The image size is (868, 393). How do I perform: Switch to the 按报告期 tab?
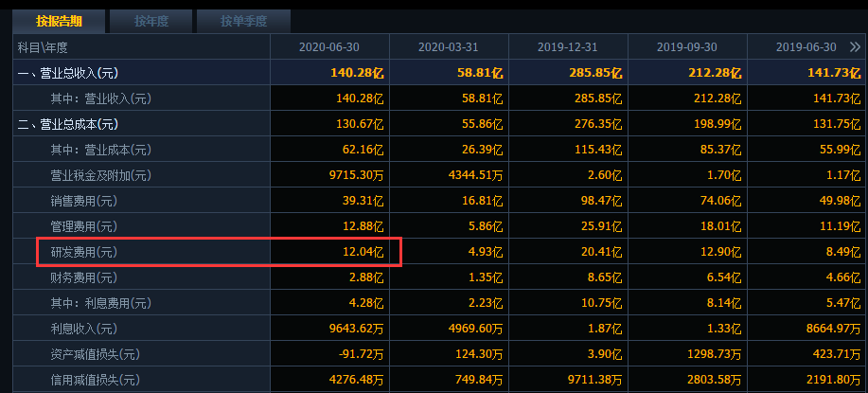click(x=60, y=22)
